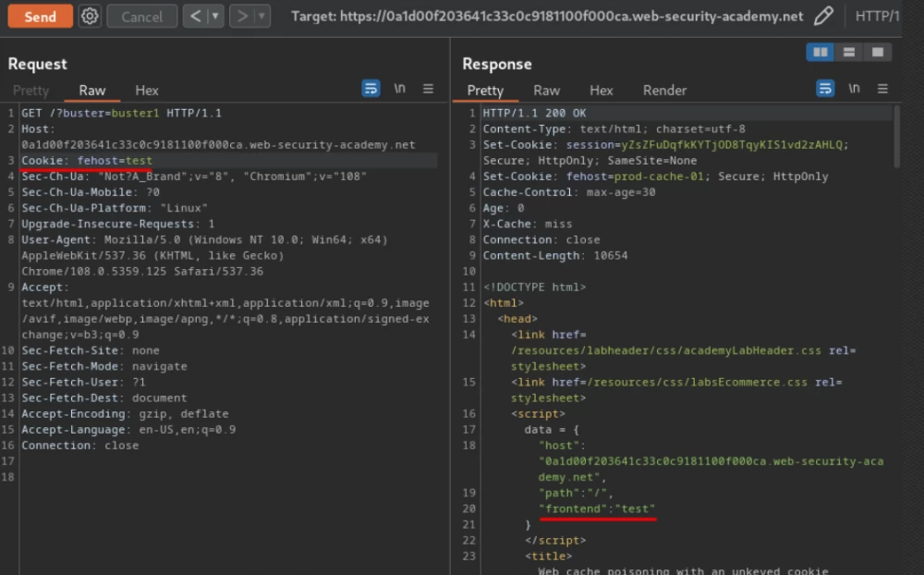Toggle \n display in the Response editor
Screen dimensions: 924x575
(854, 89)
